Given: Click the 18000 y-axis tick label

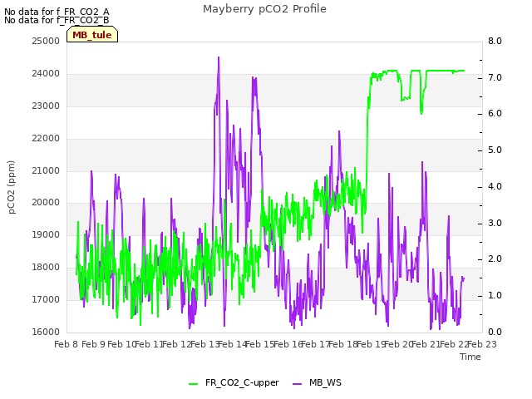Looking at the screenshot, I should tap(46, 268).
